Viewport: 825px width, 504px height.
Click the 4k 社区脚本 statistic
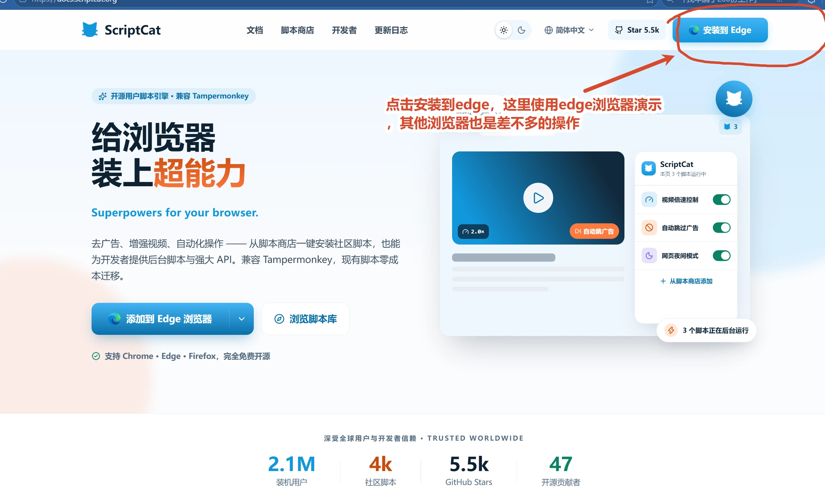[381, 470]
